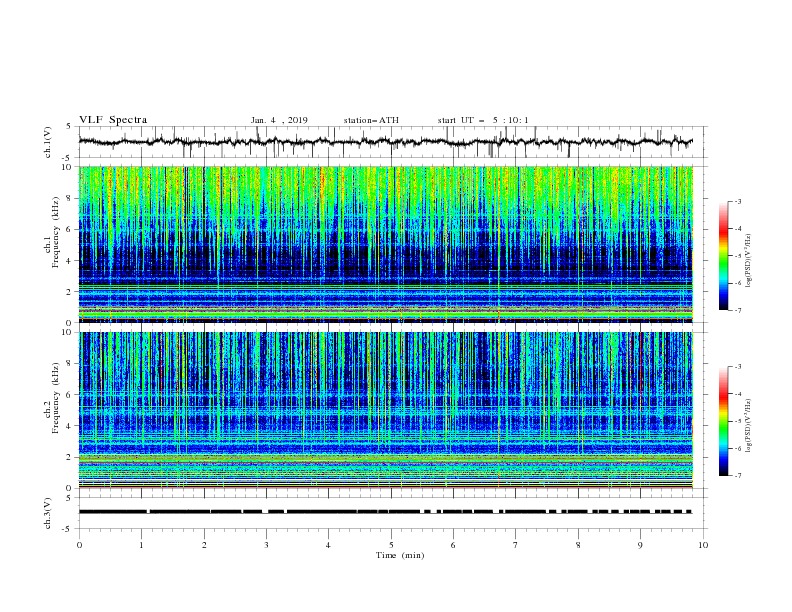This screenshot has width=792, height=612.
Task: Click time axis tick label "8"
Action: 578,545
